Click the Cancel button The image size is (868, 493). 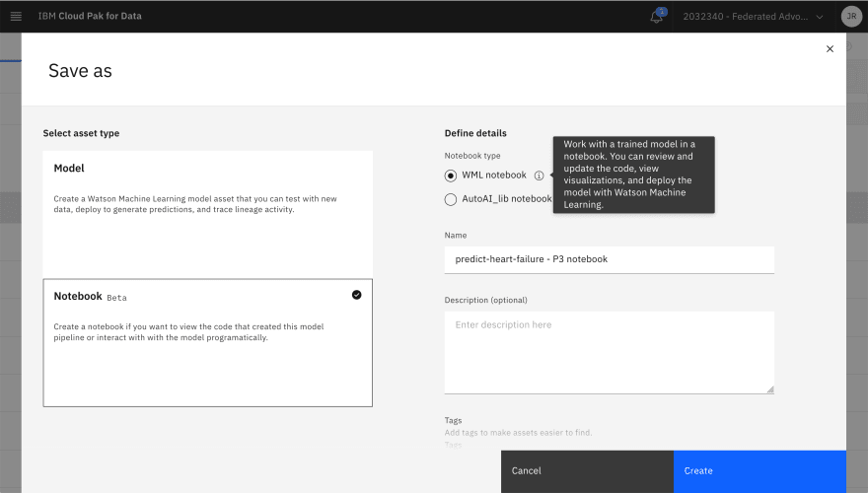(587, 471)
